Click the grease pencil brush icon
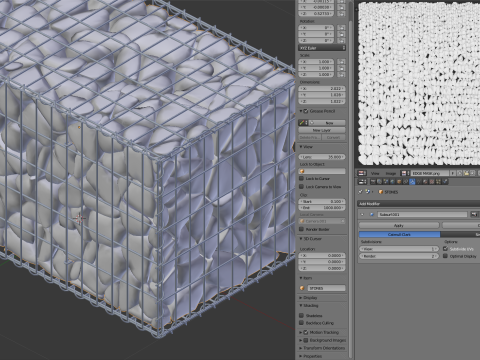480x360 pixels. click(x=302, y=123)
